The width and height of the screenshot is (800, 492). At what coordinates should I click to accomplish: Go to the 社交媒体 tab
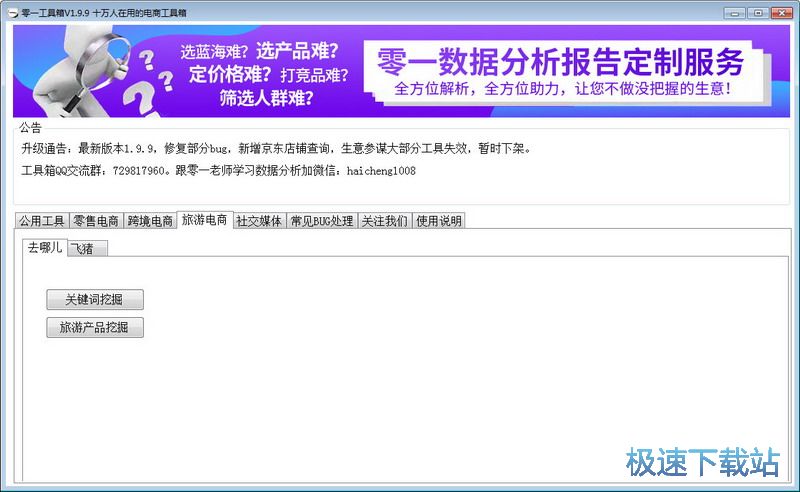(259, 221)
